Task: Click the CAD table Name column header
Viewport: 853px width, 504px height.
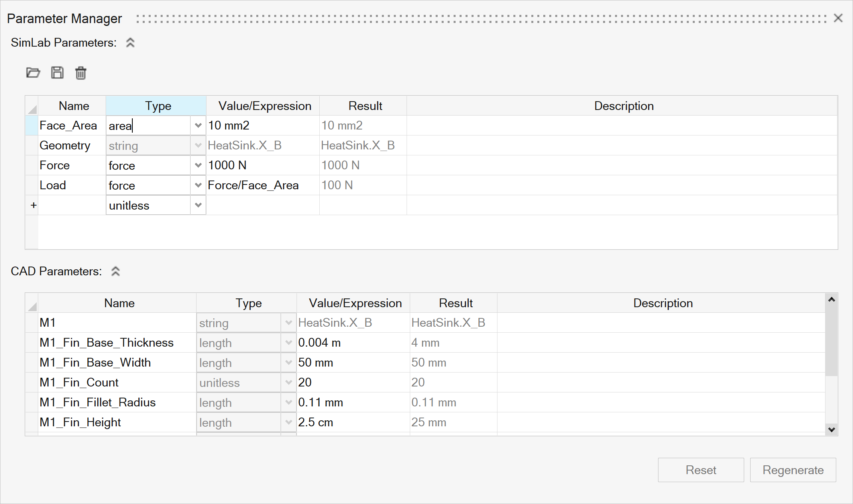Action: [119, 303]
